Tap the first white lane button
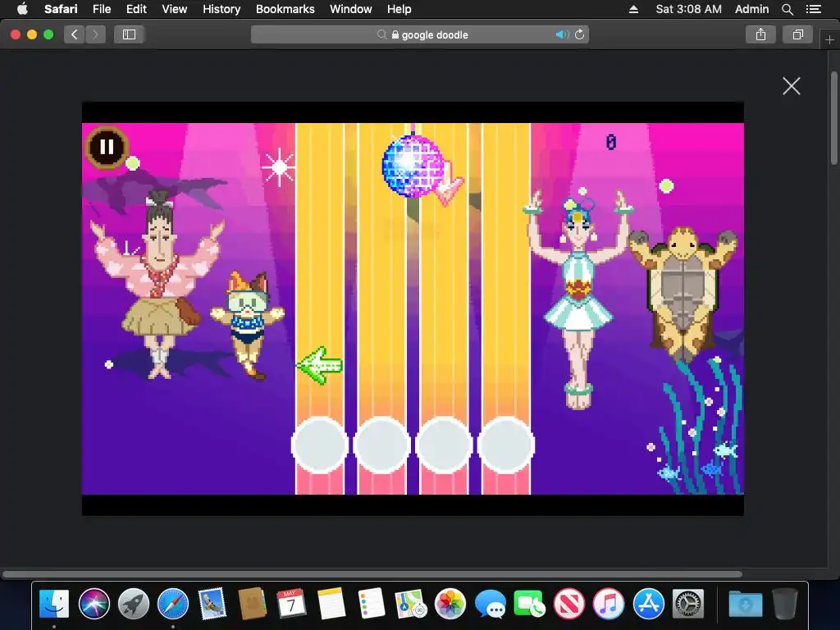The image size is (840, 630). coord(320,445)
